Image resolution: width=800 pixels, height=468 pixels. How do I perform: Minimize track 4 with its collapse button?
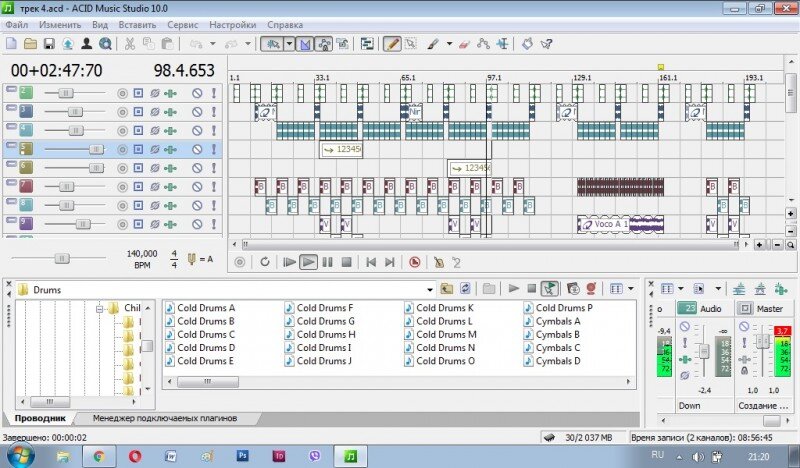(x=11, y=127)
